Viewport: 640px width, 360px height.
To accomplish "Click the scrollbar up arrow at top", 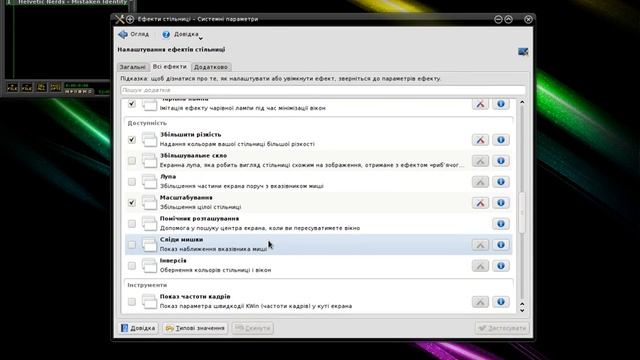I will 522,102.
